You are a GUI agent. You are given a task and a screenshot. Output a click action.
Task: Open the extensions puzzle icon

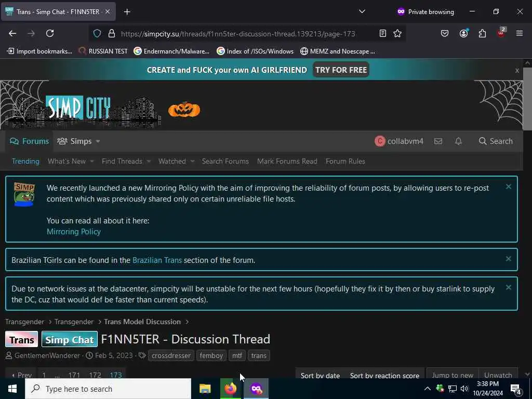click(x=482, y=33)
